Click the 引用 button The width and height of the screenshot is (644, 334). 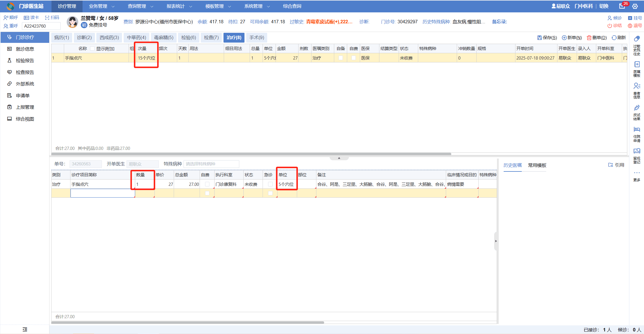(616, 165)
